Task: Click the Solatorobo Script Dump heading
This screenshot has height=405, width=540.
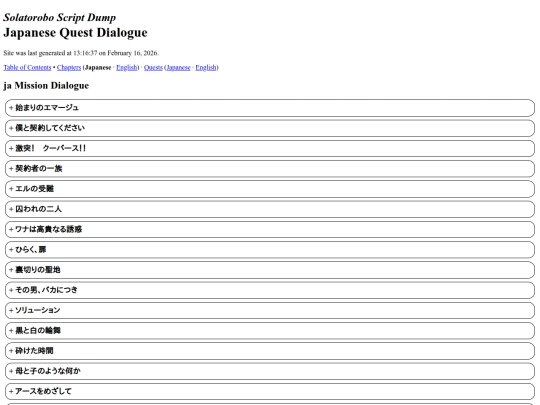Action: (x=60, y=17)
